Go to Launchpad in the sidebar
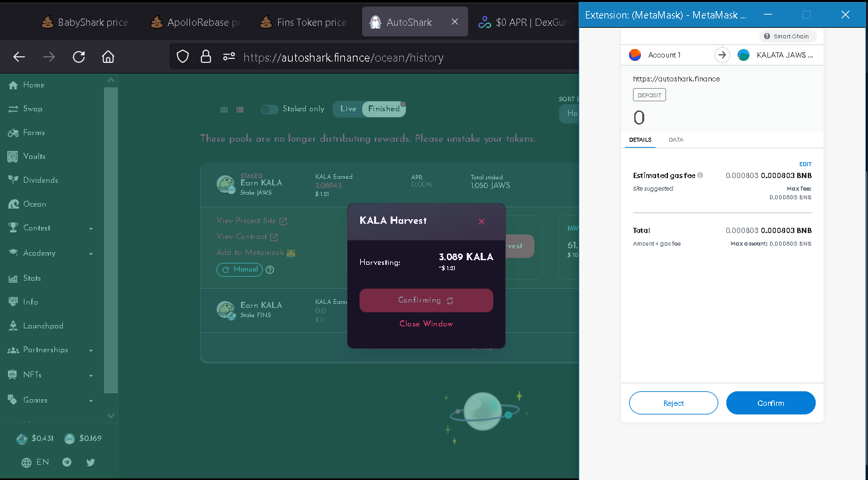The image size is (868, 480). pos(35,326)
